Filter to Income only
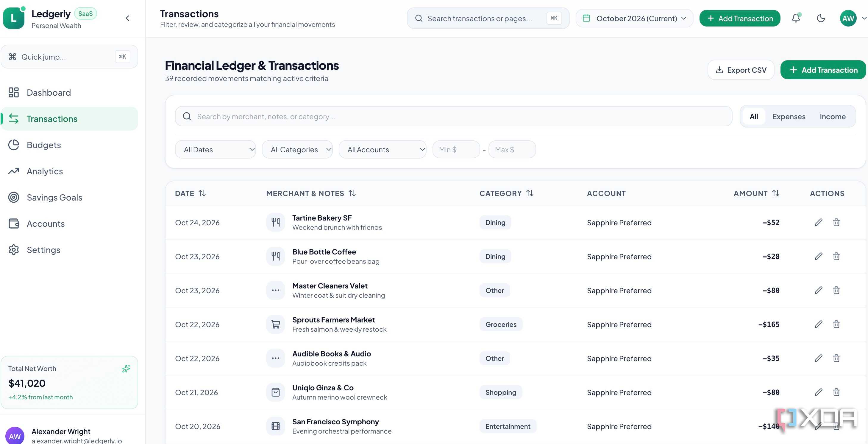868x444 pixels. pyautogui.click(x=833, y=117)
